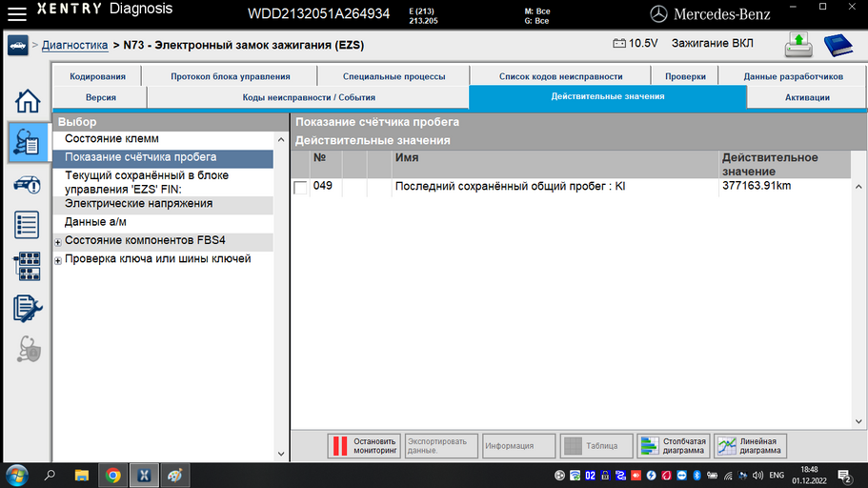Switch to the Проверки tab
The height and width of the screenshot is (488, 868).
[x=685, y=76]
